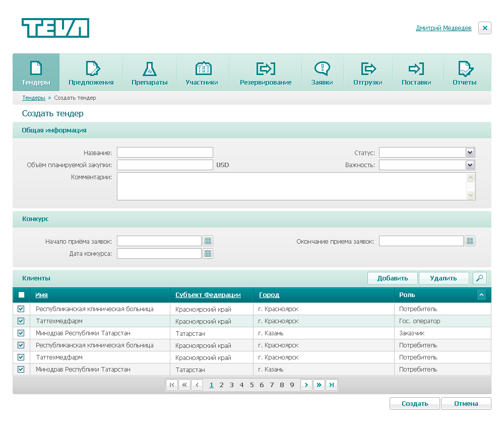This screenshot has height=438, width=504.
Task: Open calendar for Начало приёма заявок
Action: pos(208,241)
